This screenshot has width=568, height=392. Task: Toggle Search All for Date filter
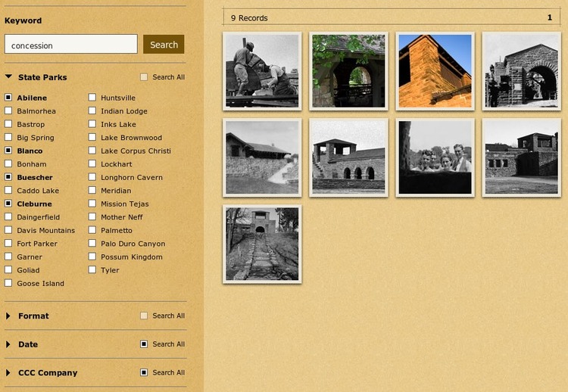[x=144, y=344]
